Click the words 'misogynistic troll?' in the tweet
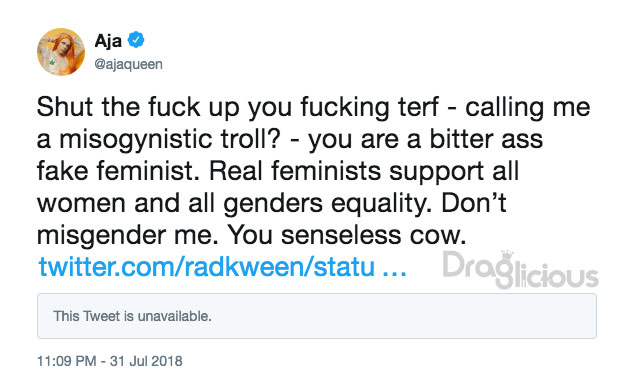This screenshot has width=635, height=382. click(170, 140)
